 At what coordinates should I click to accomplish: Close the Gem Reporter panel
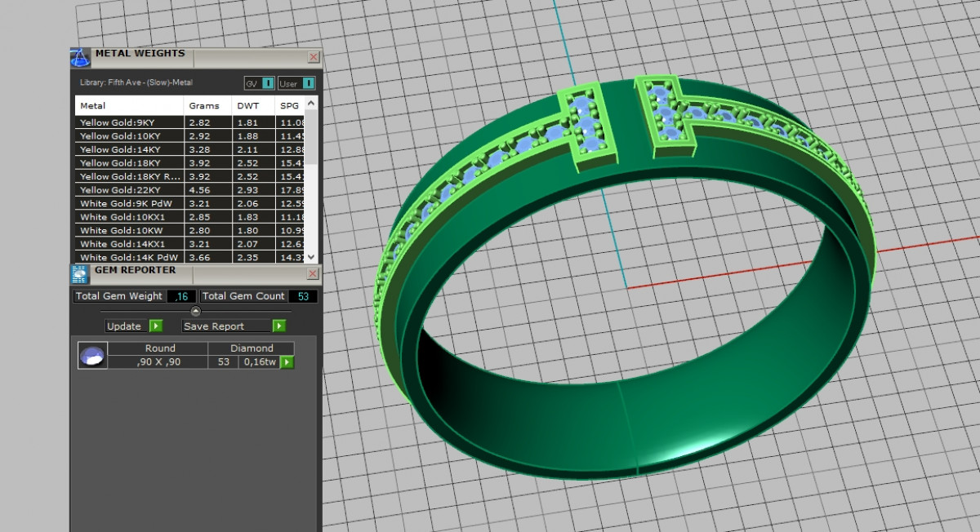(313, 273)
